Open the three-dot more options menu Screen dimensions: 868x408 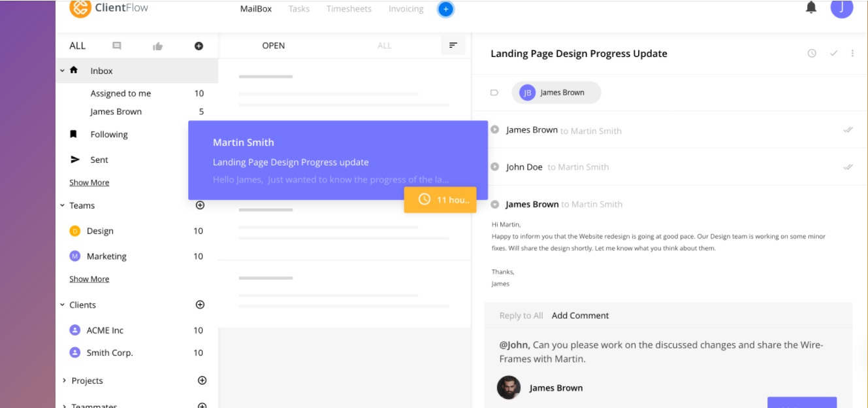tap(852, 54)
